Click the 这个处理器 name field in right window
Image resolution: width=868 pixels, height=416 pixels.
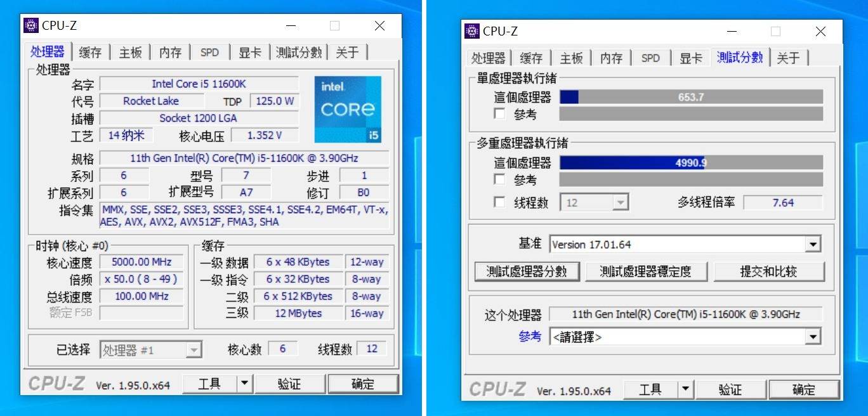685,314
